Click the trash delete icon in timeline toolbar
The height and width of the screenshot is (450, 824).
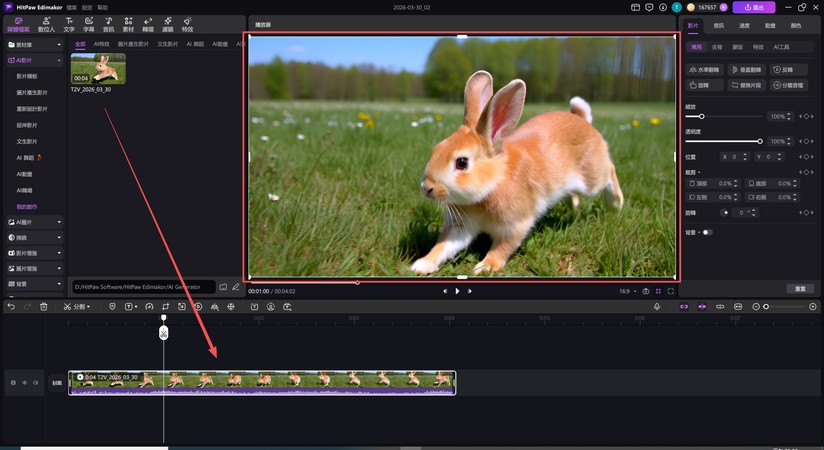pyautogui.click(x=43, y=306)
